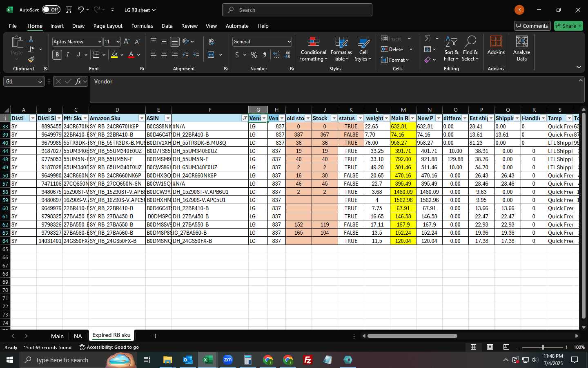Switch to Page Layout view in status bar
This screenshot has width=588, height=368.
[490, 347]
